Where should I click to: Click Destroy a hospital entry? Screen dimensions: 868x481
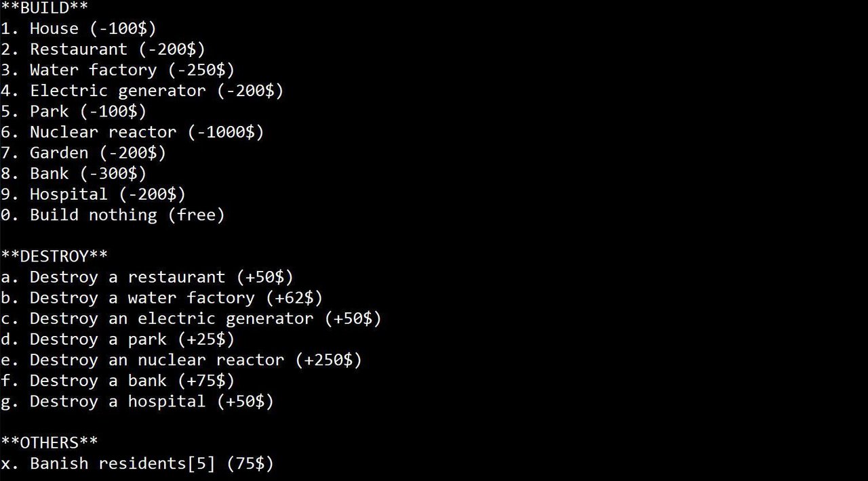[138, 402]
